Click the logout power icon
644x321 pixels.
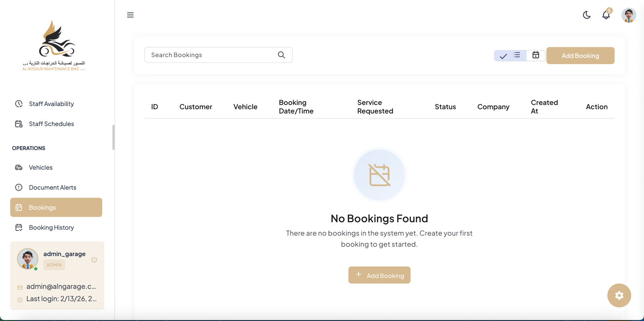coord(94,259)
